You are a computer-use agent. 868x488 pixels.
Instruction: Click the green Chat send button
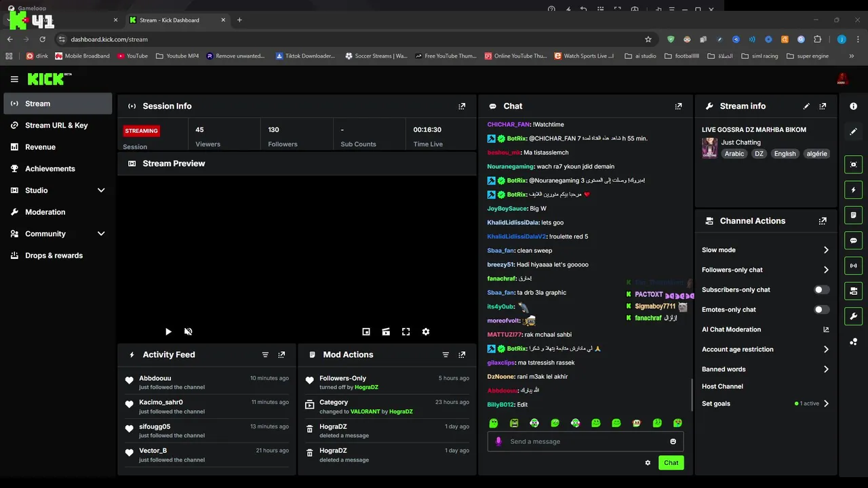pos(671,463)
